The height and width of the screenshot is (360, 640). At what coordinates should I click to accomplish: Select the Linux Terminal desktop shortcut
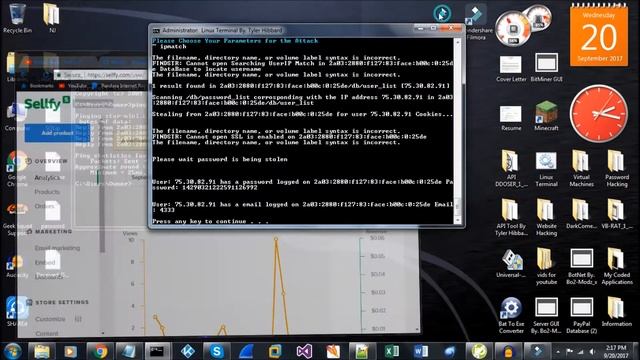point(547,169)
